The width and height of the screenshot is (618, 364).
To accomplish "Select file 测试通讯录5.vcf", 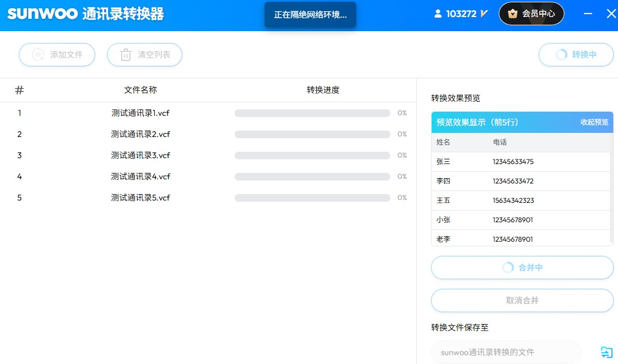I will click(x=141, y=198).
